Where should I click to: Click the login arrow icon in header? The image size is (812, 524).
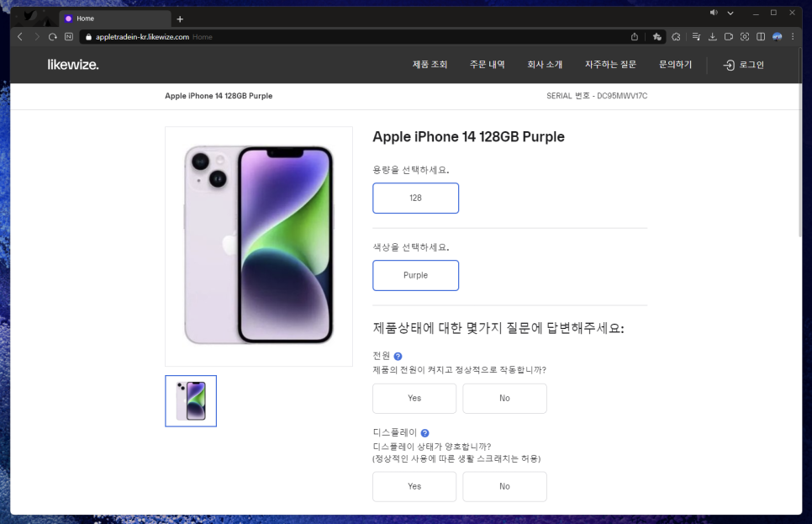click(729, 65)
